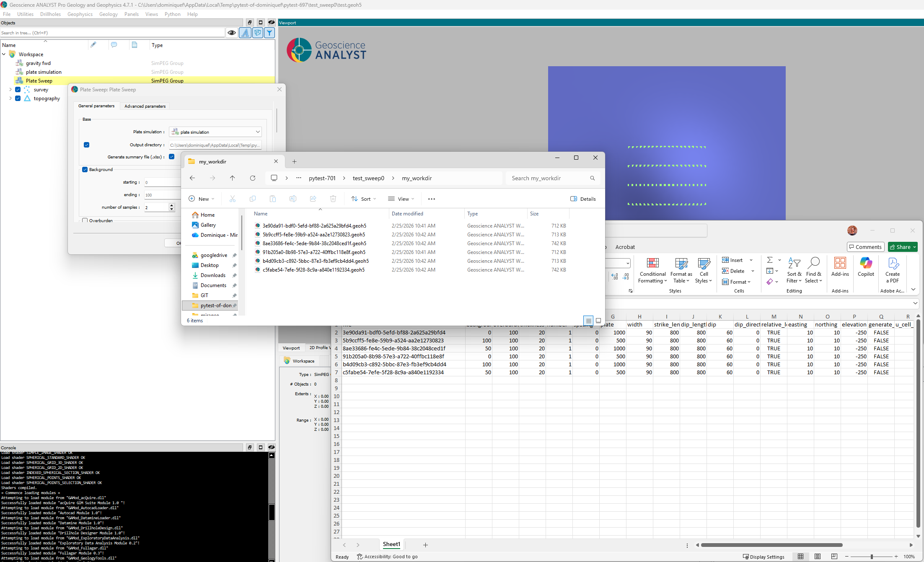This screenshot has height=562, width=924.
Task: Refresh the my_workdir folder view
Action: [x=253, y=178]
